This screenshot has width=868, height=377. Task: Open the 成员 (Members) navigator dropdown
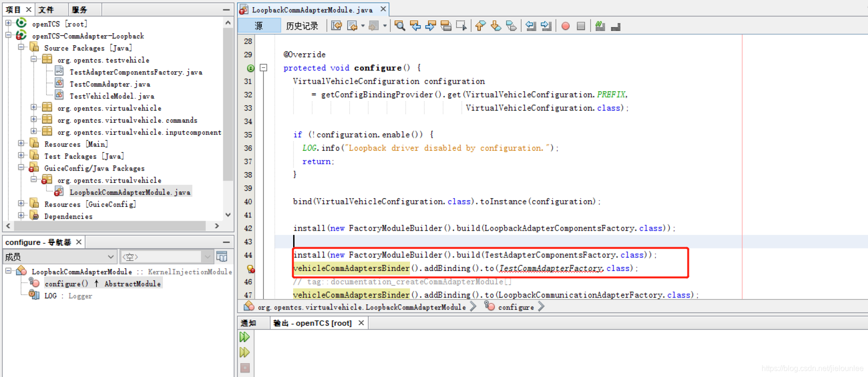point(59,257)
